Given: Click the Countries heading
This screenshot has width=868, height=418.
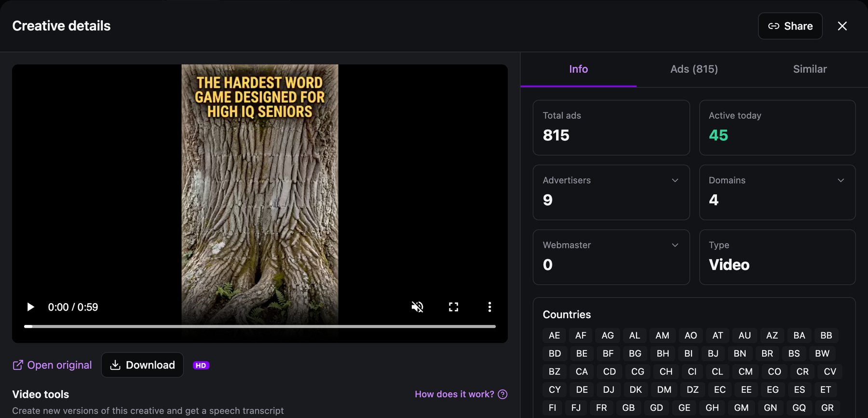Looking at the screenshot, I should click(x=567, y=314).
